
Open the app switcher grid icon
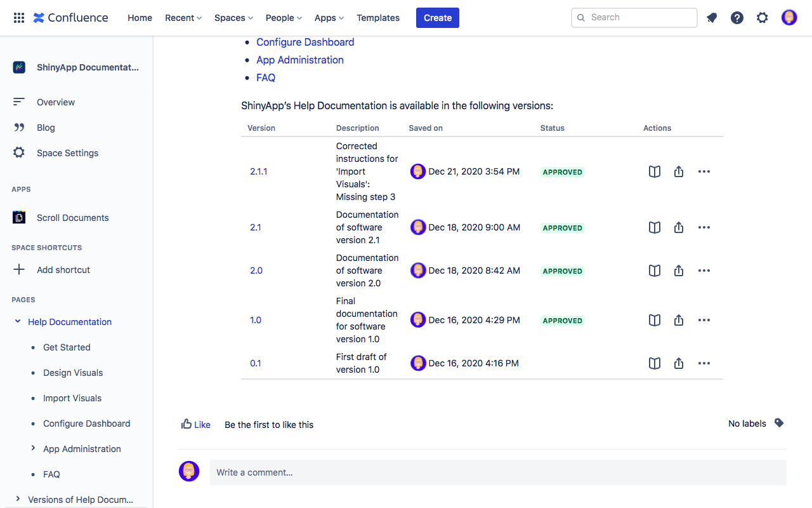click(18, 17)
